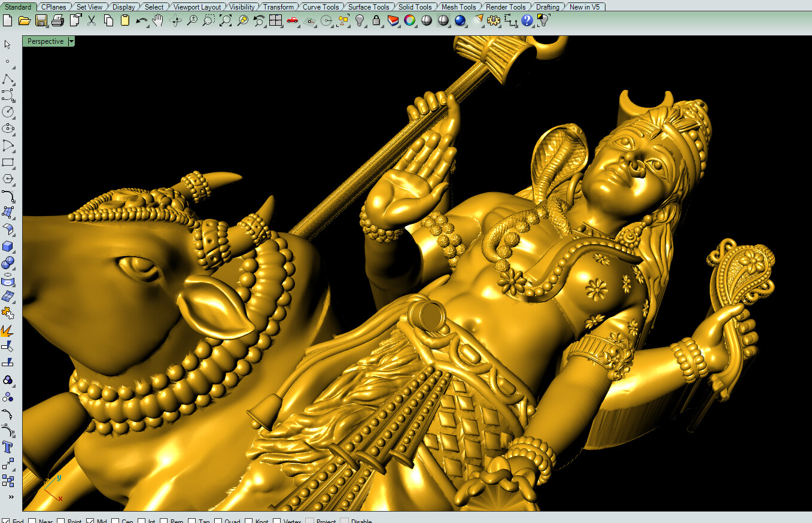812x523 pixels.
Task: Select Zoom Dynamic magnifier
Action: coord(192,21)
